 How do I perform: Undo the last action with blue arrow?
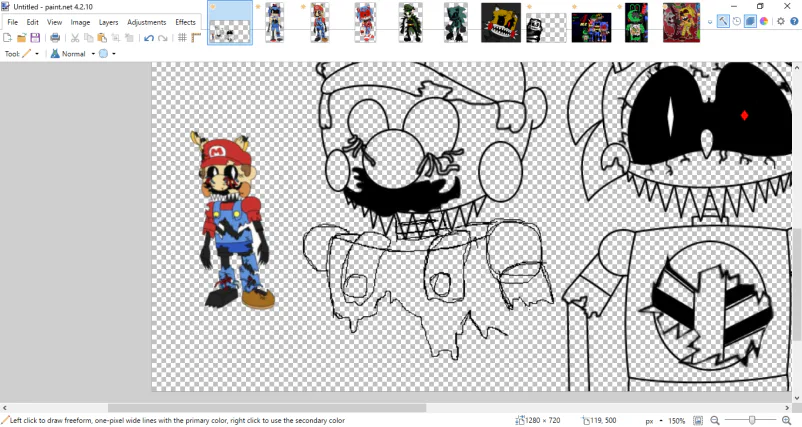(149, 38)
